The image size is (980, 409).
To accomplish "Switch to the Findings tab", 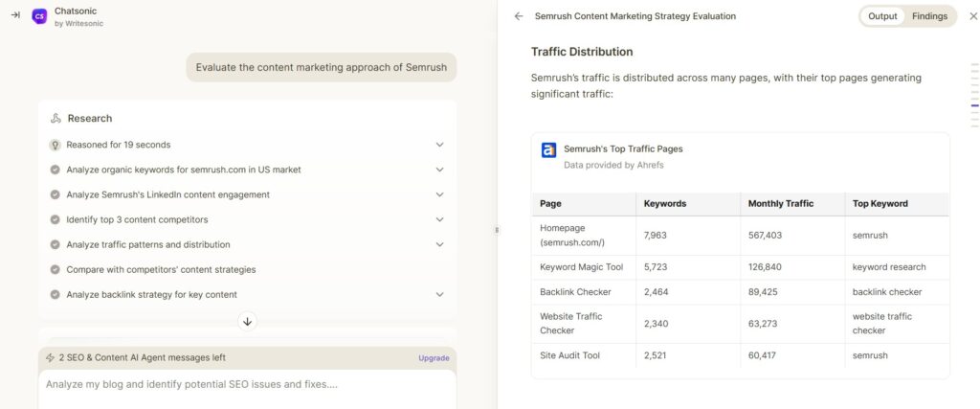I will pyautogui.click(x=929, y=16).
